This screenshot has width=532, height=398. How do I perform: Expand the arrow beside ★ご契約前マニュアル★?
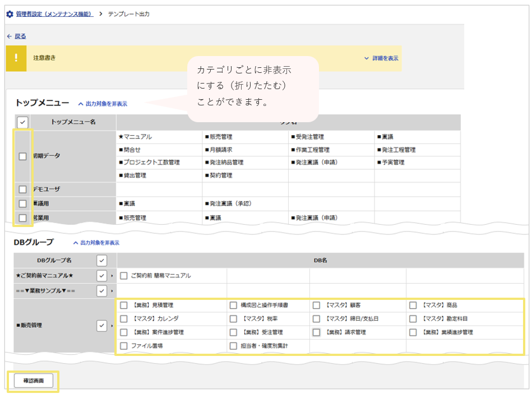pyautogui.click(x=112, y=276)
